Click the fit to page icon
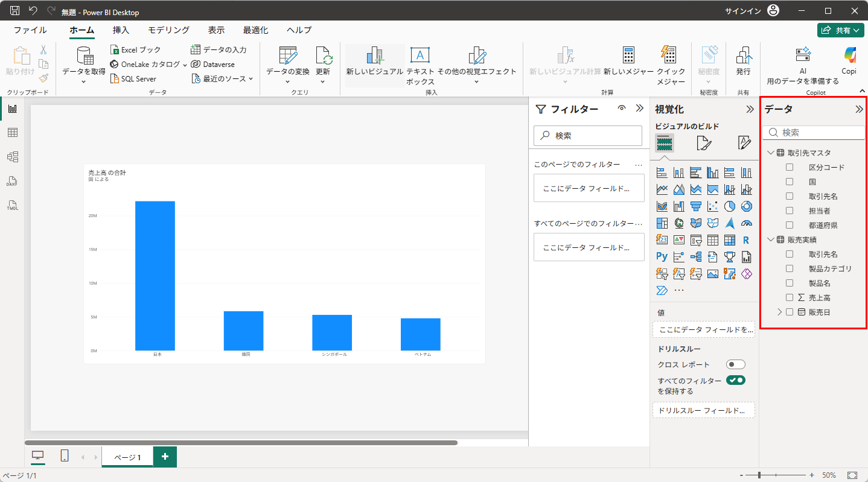This screenshot has width=868, height=482. (x=852, y=475)
